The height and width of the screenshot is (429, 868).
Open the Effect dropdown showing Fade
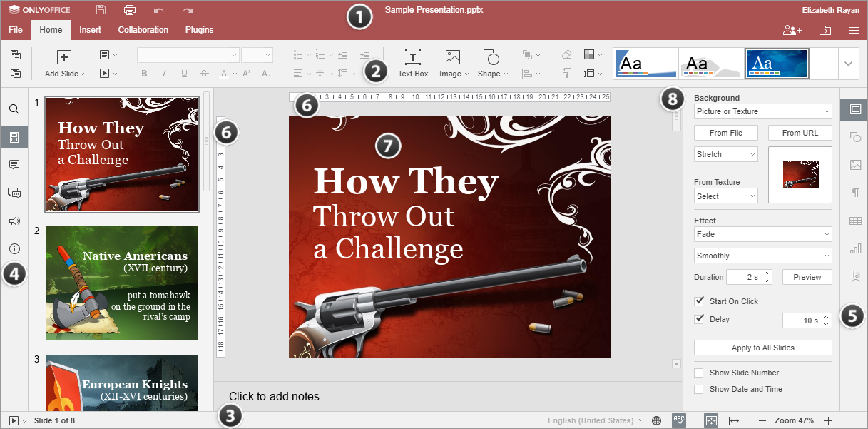click(x=762, y=234)
